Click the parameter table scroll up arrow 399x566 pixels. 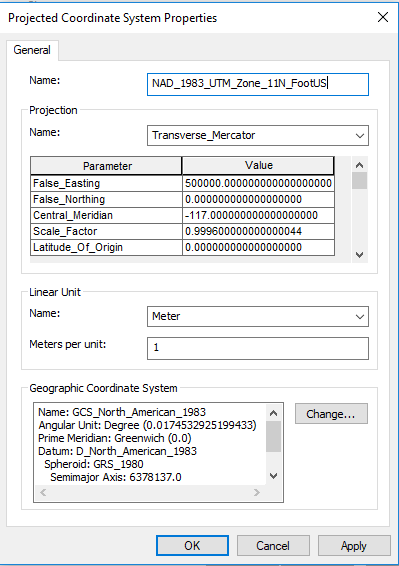359,165
